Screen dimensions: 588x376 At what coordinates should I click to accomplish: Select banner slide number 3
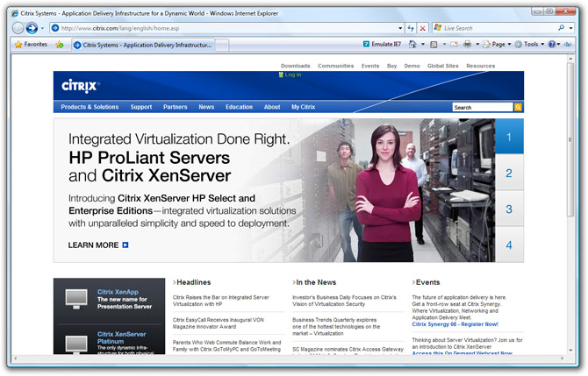tap(509, 209)
